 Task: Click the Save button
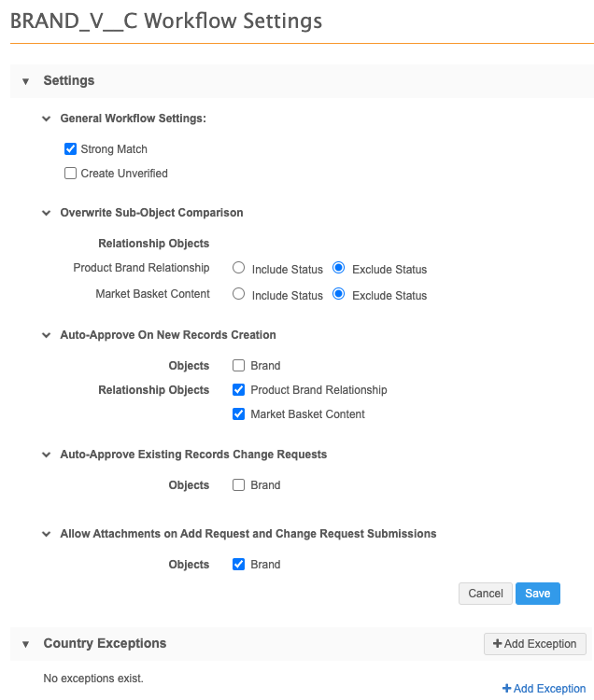537,594
